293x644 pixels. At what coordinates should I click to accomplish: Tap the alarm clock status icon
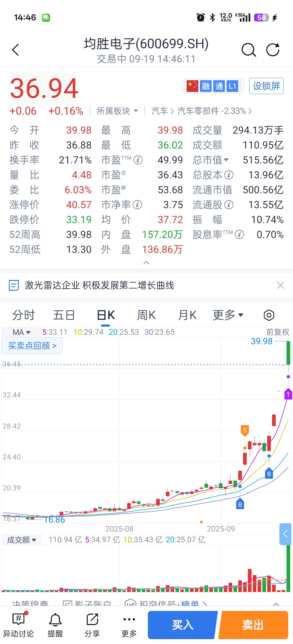[x=201, y=18]
